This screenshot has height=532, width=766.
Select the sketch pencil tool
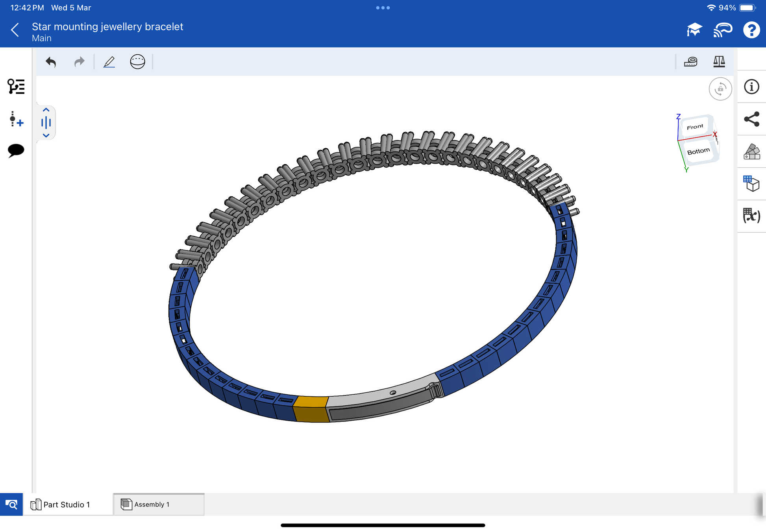(x=109, y=62)
